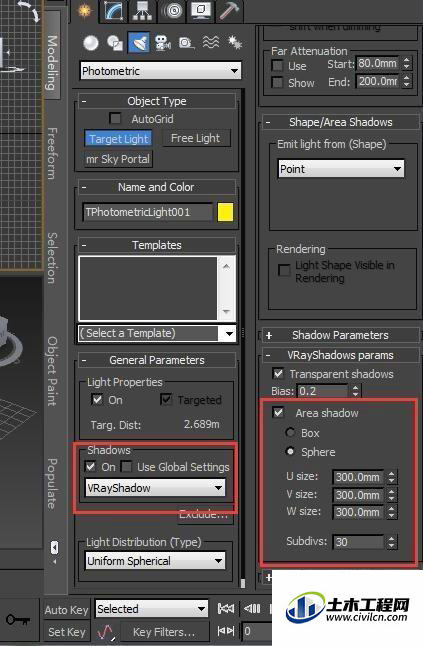Toggle the Shadows On checkbox
The width and height of the screenshot is (423, 646).
click(x=90, y=466)
